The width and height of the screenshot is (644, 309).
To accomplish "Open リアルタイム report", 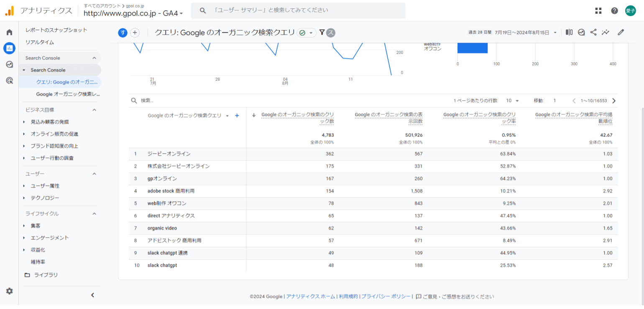I will click(40, 42).
